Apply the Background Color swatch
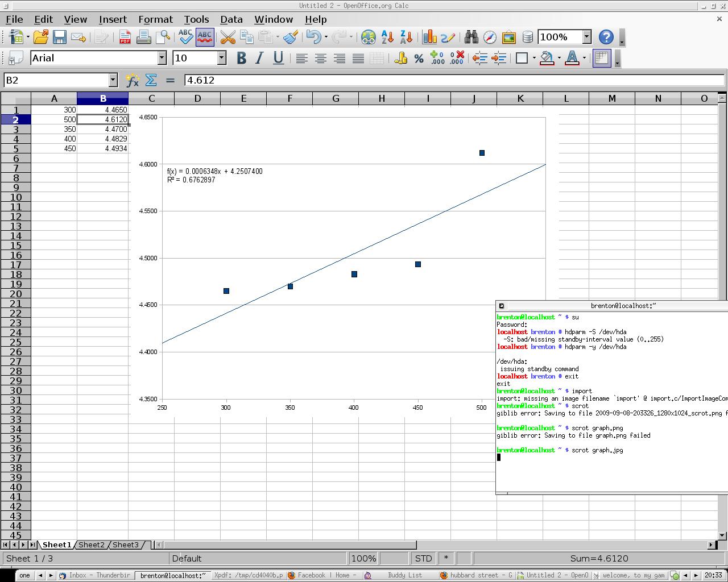The height and width of the screenshot is (582, 728). 547,58
